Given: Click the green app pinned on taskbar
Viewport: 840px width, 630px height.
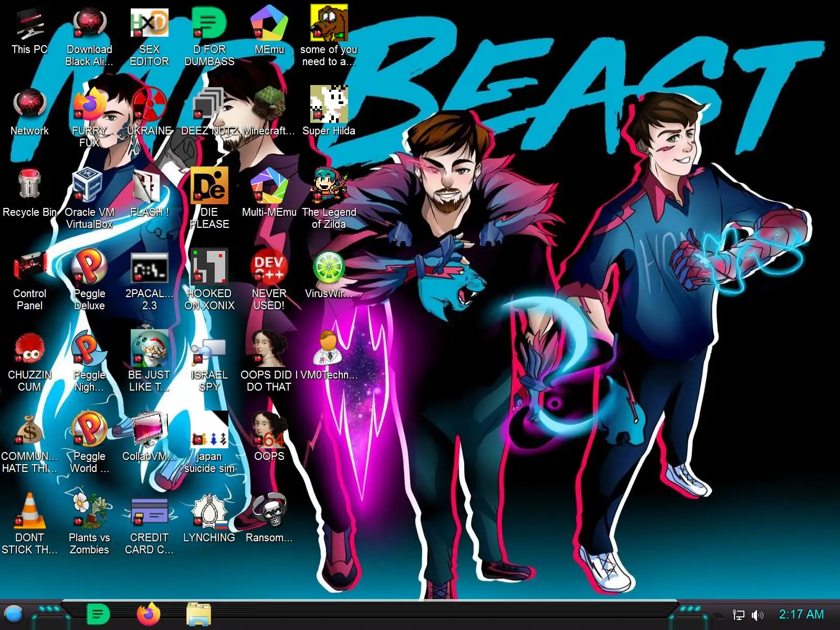Looking at the screenshot, I should pos(98,614).
